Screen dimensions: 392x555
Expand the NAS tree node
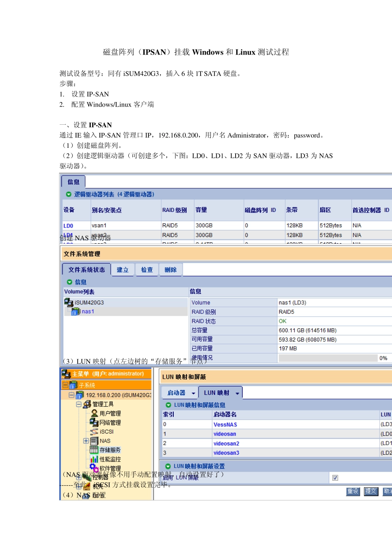[86, 441]
